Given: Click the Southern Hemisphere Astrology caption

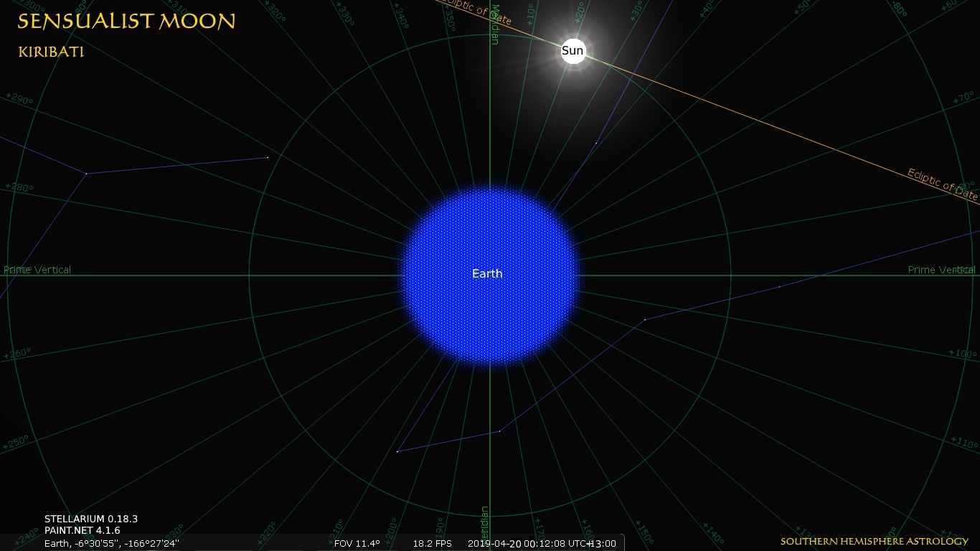Looking at the screenshot, I should click(x=874, y=541).
